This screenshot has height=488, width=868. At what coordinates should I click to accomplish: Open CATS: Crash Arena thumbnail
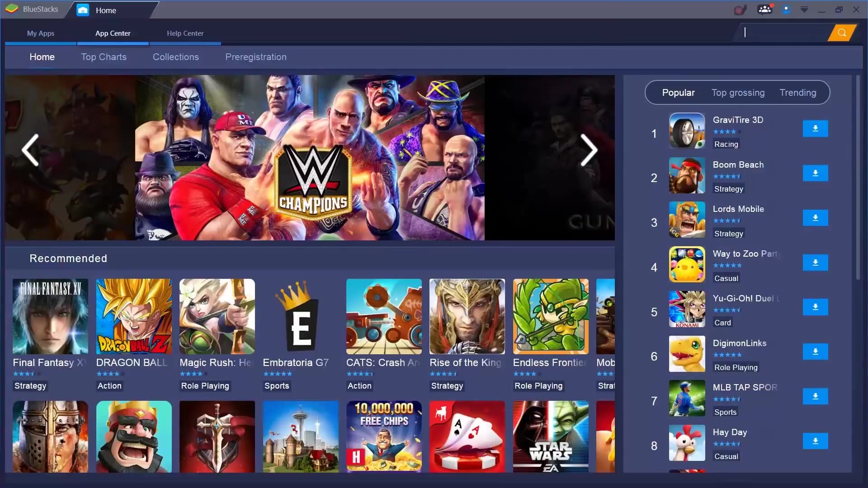384,316
